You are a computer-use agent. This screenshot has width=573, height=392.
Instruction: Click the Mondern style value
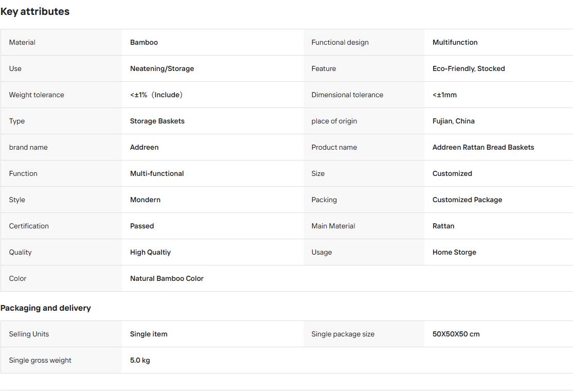click(x=145, y=200)
